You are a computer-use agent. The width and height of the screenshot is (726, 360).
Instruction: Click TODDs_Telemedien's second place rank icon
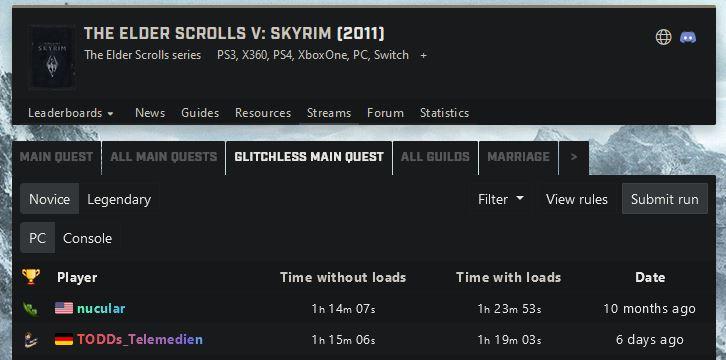31,340
